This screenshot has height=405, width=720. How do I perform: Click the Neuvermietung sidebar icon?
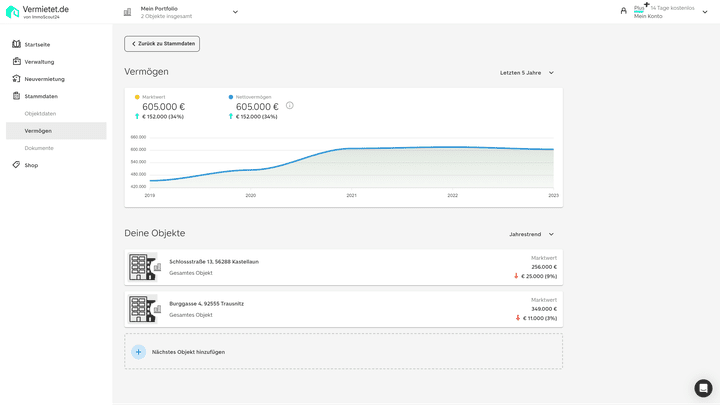pyautogui.click(x=17, y=78)
